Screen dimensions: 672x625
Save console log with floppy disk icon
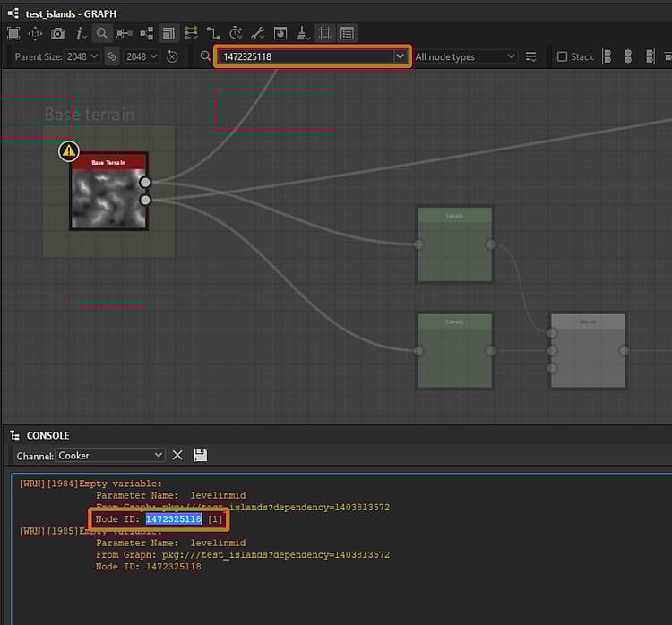(x=200, y=455)
